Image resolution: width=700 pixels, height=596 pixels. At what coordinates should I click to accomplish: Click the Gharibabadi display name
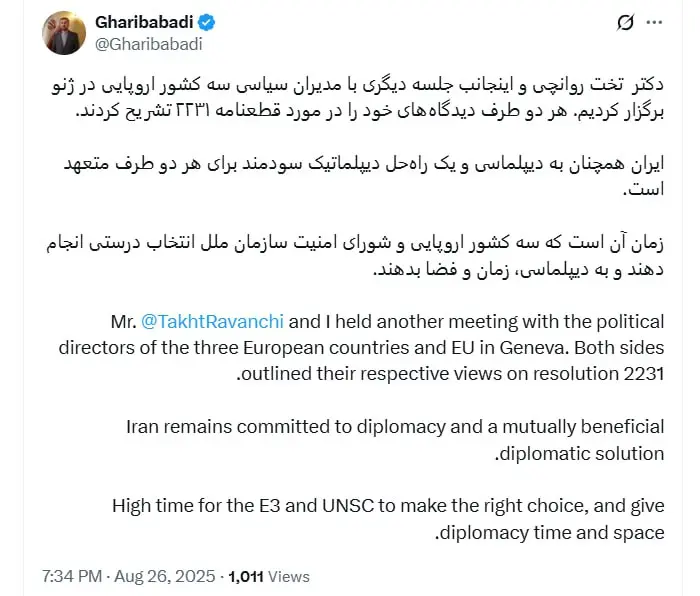(x=145, y=22)
